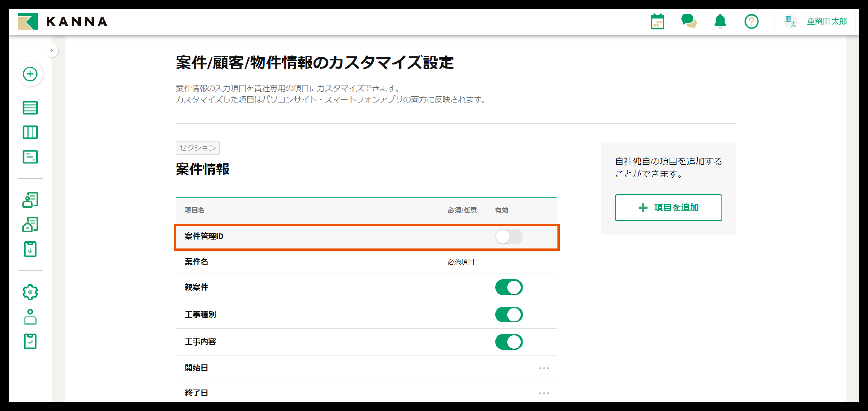Click the 必須項目 text

coord(461,261)
